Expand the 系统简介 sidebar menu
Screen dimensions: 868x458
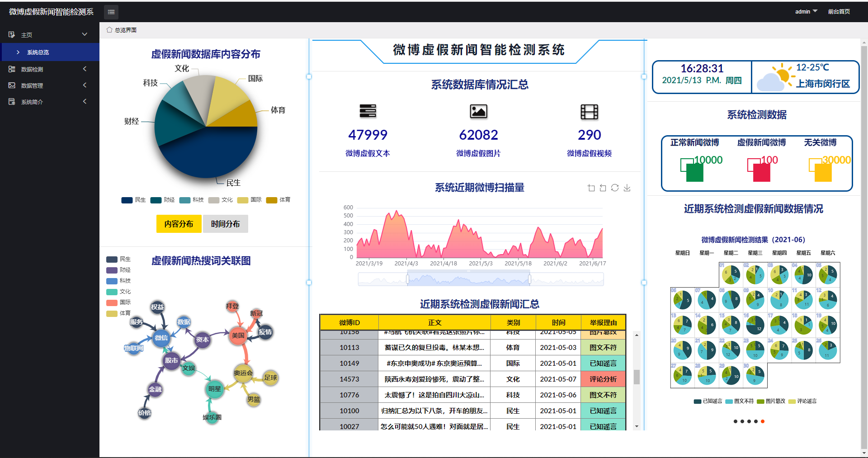click(50, 102)
